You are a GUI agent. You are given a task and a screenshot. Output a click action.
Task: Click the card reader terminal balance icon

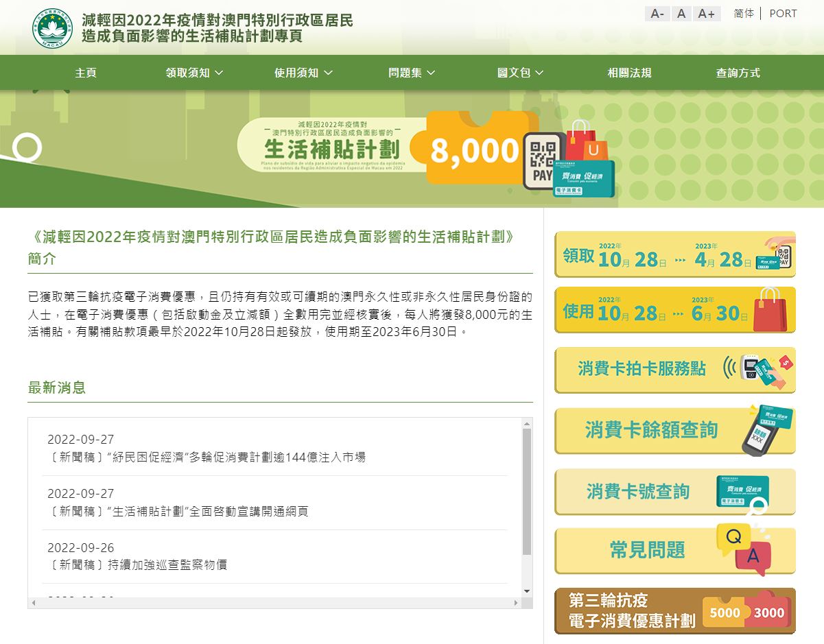(x=767, y=430)
